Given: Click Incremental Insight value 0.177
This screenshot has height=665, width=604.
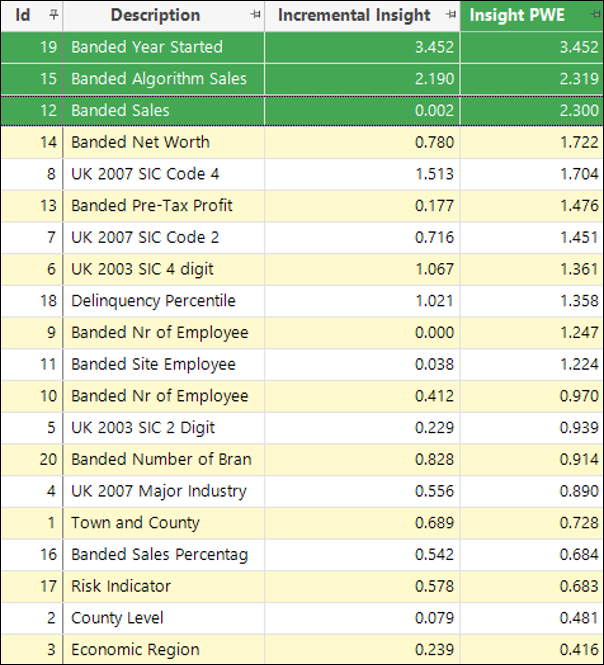Looking at the screenshot, I should [434, 206].
